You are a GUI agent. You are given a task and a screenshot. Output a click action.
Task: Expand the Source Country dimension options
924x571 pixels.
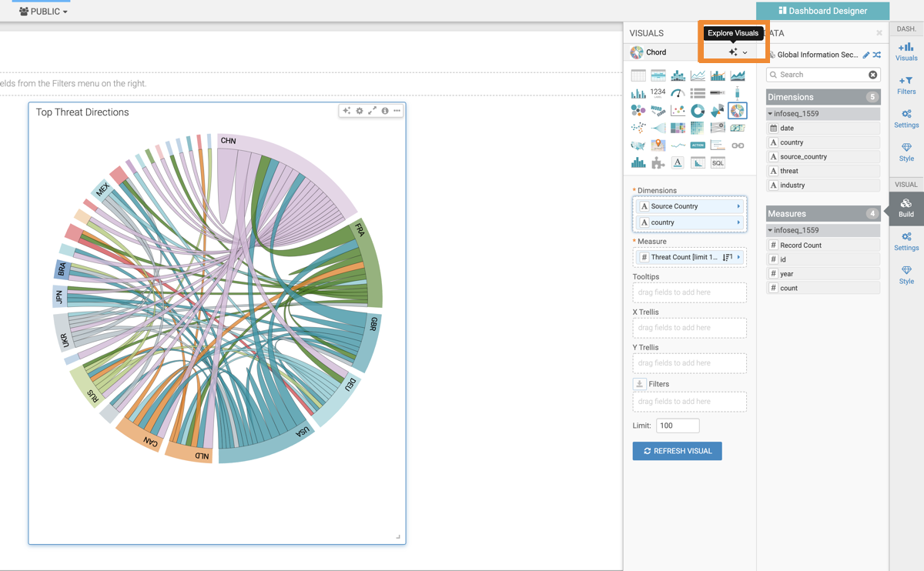[x=738, y=206]
